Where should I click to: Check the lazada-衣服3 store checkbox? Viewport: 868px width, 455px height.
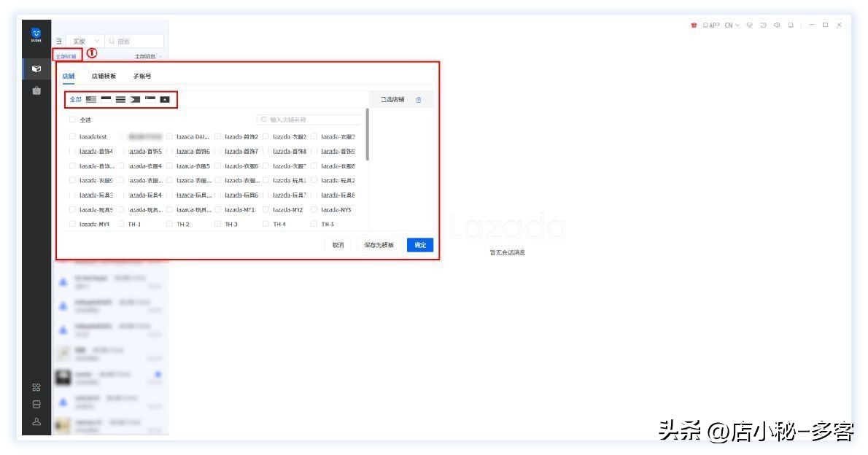(314, 137)
